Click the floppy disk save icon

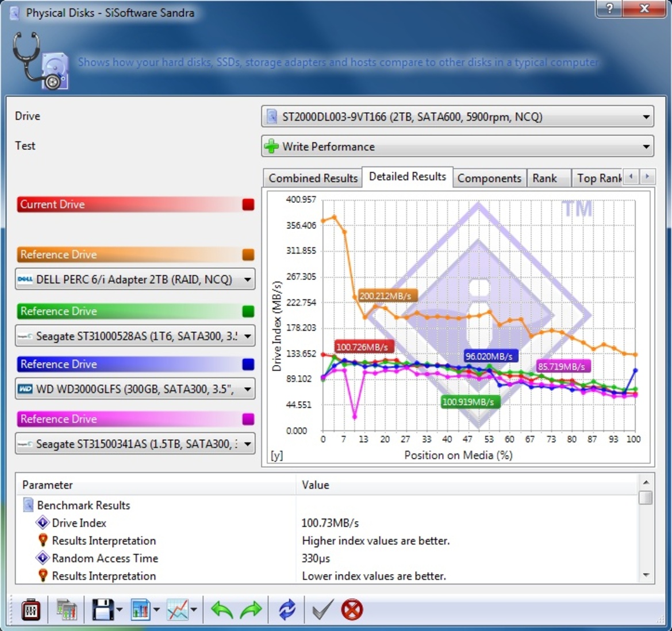103,610
